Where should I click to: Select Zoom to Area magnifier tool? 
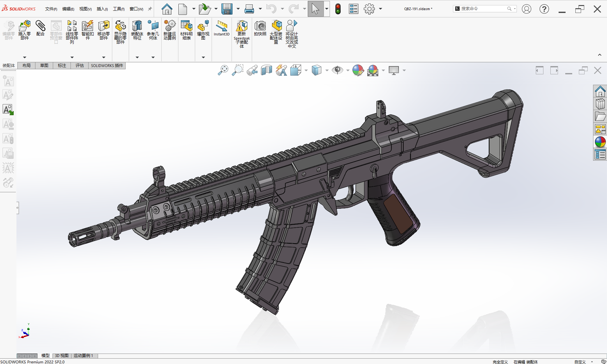(238, 70)
